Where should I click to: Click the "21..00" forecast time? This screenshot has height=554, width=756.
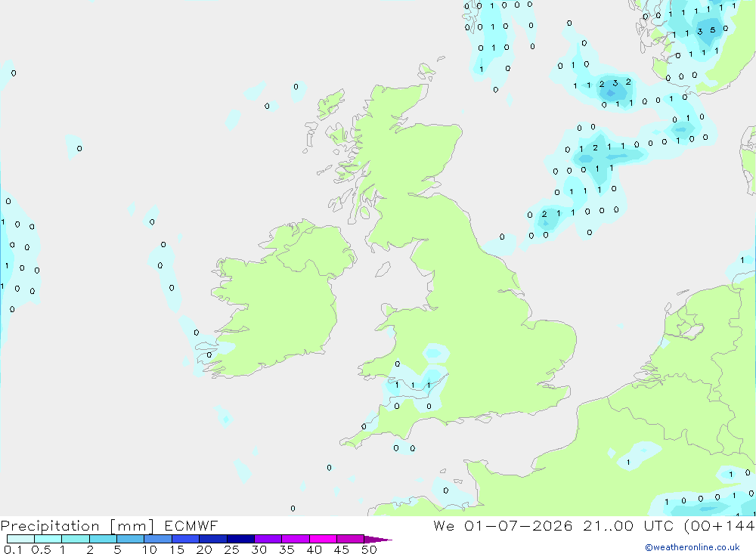coord(608,525)
